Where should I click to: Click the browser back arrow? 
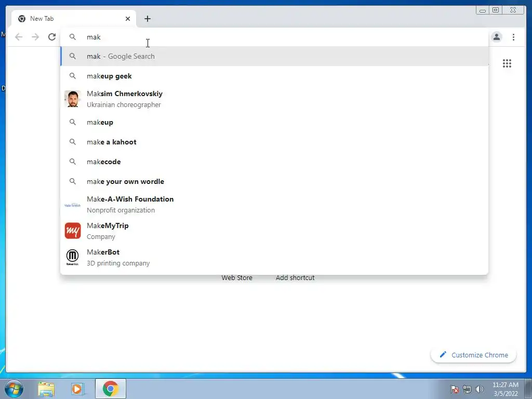[x=19, y=37]
